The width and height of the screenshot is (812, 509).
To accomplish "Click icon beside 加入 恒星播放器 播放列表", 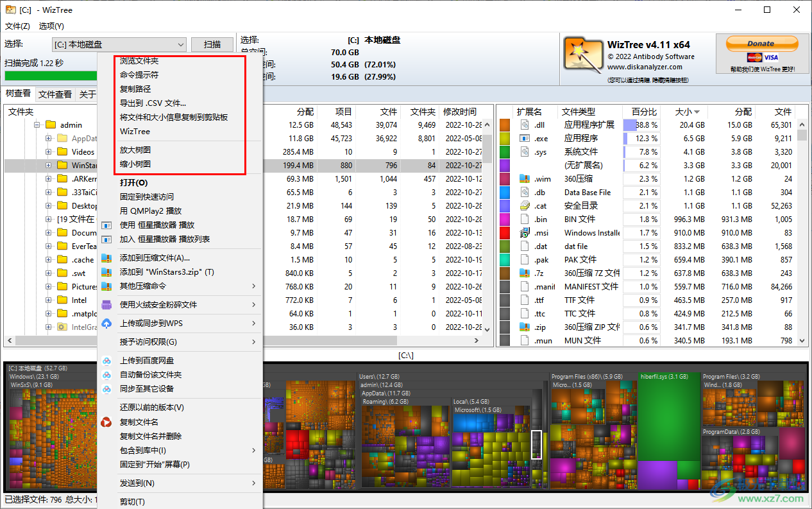I will (x=107, y=239).
